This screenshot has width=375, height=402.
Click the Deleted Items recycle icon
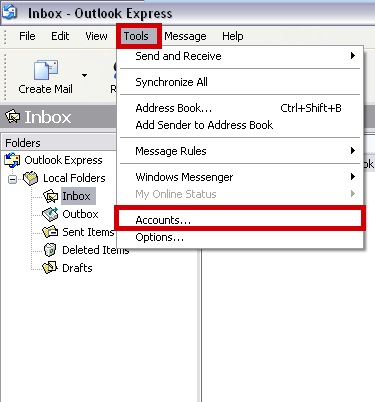pos(50,250)
